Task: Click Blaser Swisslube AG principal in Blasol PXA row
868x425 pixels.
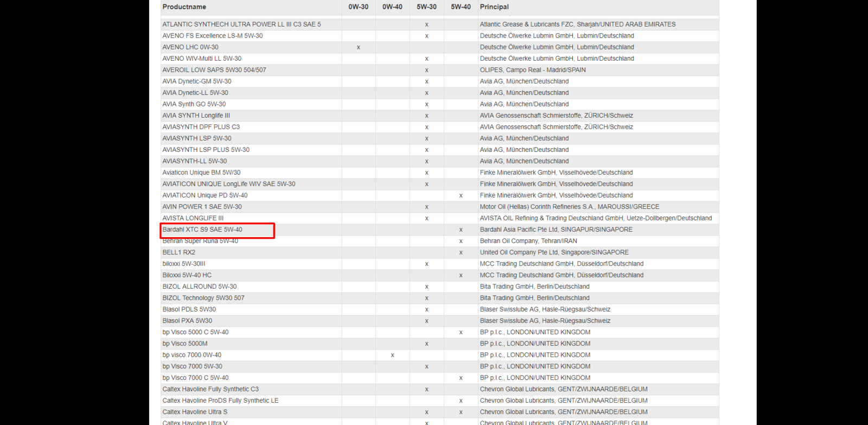Action: click(545, 321)
